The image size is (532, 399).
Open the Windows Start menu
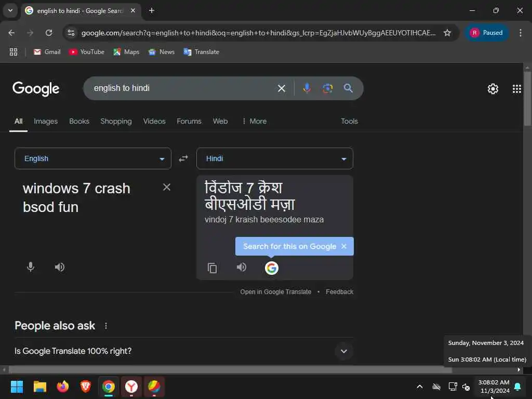17,387
